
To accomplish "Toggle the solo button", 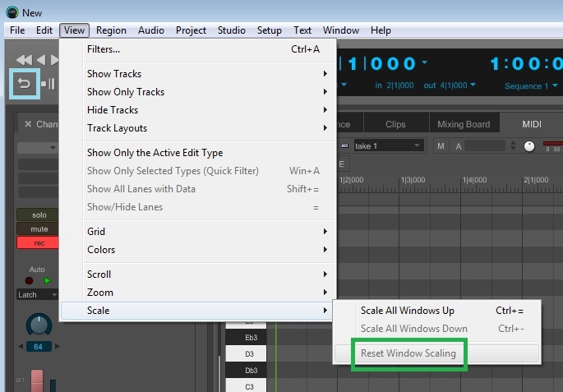I will [x=37, y=215].
